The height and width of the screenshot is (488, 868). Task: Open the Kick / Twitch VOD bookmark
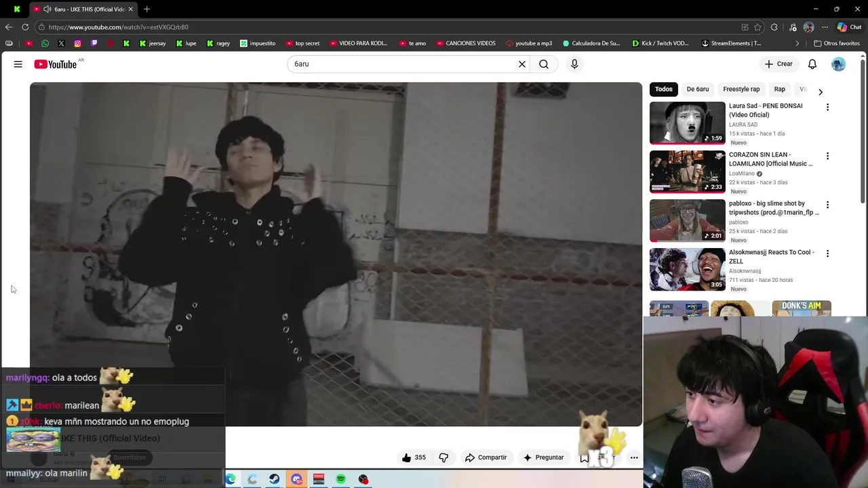[x=660, y=43]
